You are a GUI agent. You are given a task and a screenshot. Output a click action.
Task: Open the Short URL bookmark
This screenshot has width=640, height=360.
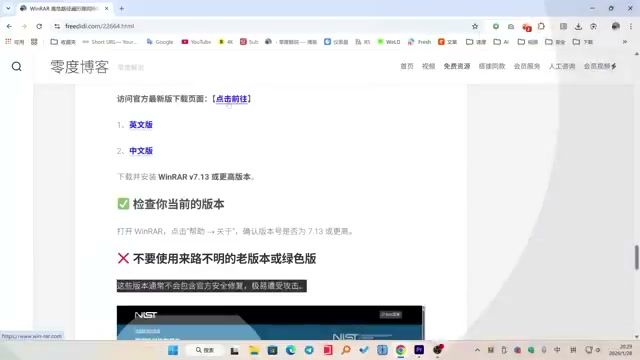[110, 42]
